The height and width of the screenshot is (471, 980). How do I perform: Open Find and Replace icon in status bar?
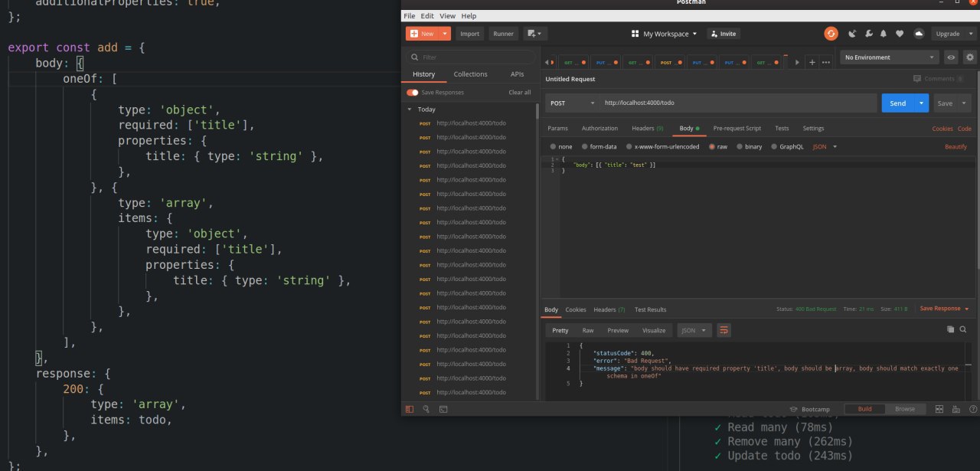[x=426, y=409]
